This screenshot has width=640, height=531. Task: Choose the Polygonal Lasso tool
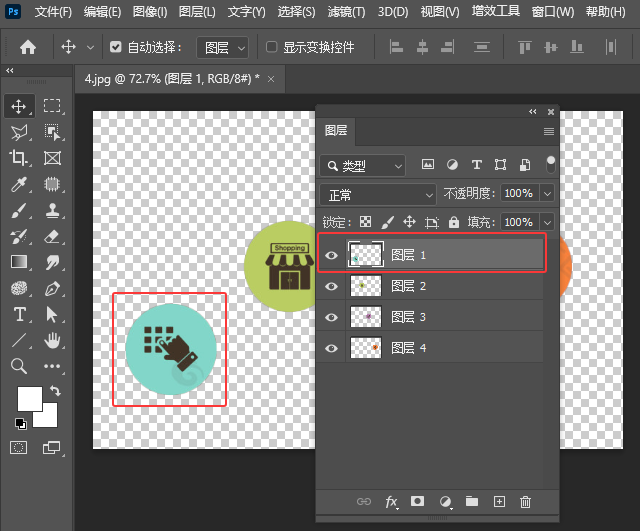coord(19,132)
